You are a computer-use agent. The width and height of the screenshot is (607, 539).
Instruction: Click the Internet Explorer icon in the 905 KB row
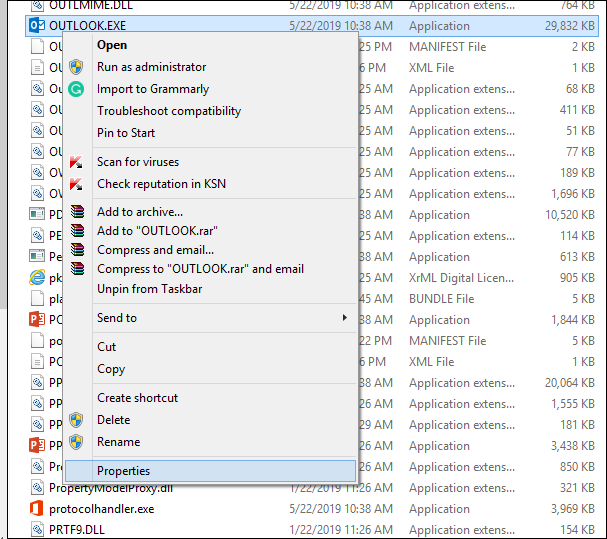(37, 278)
